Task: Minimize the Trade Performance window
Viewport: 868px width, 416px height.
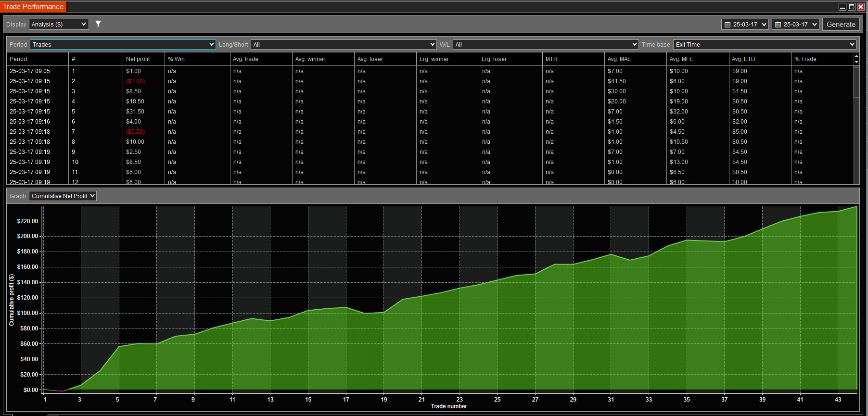Action: (842, 7)
